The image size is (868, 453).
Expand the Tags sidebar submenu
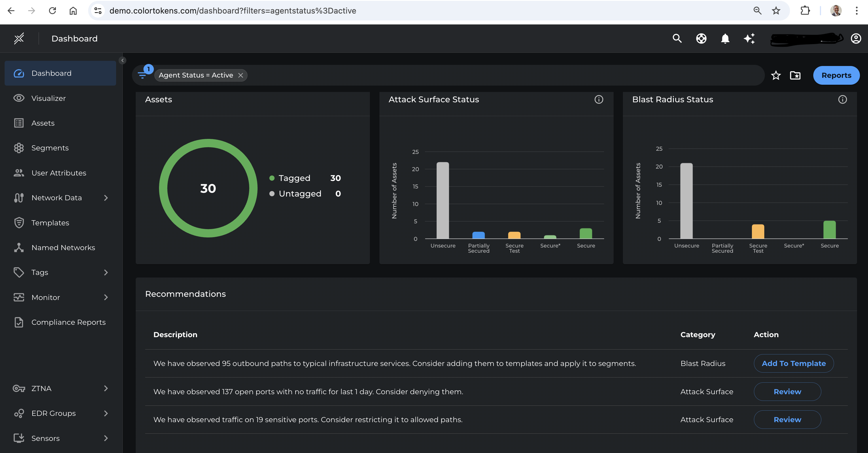pos(106,272)
